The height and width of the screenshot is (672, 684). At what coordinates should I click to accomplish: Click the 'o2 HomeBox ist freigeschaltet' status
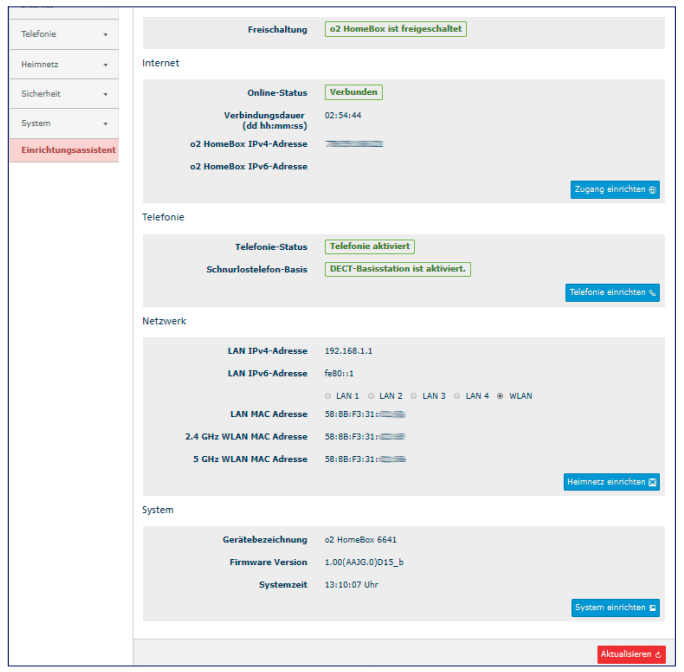[x=396, y=29]
